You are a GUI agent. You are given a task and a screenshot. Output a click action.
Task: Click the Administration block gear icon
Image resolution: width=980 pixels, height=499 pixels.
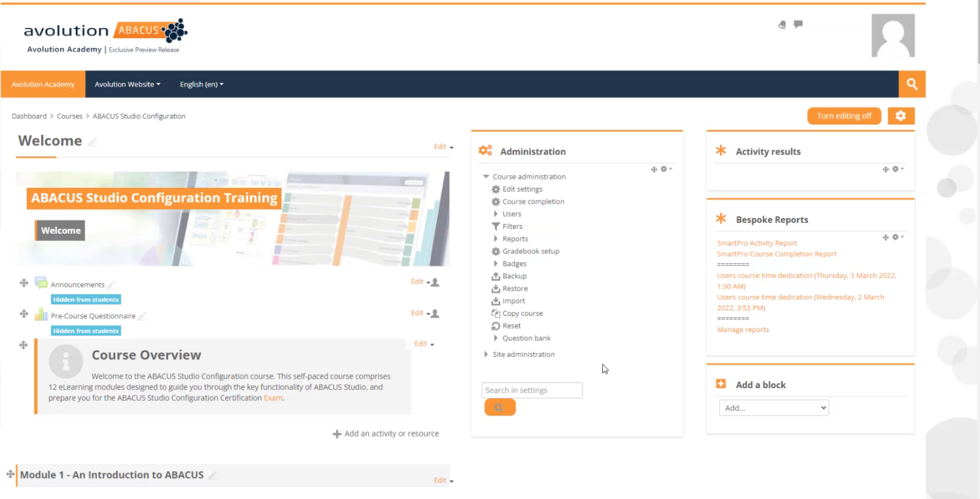[x=665, y=169]
